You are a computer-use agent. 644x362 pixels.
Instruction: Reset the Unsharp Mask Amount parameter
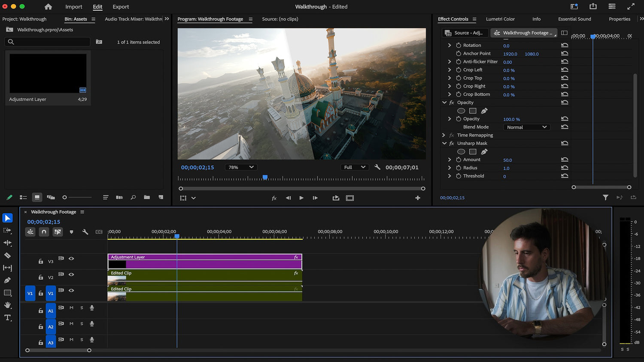[565, 160]
